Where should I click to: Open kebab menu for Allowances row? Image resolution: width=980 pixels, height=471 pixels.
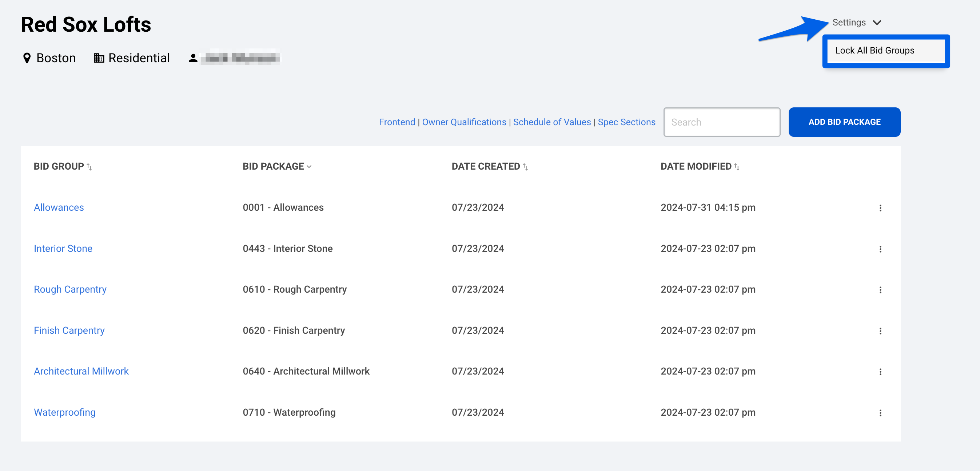880,208
